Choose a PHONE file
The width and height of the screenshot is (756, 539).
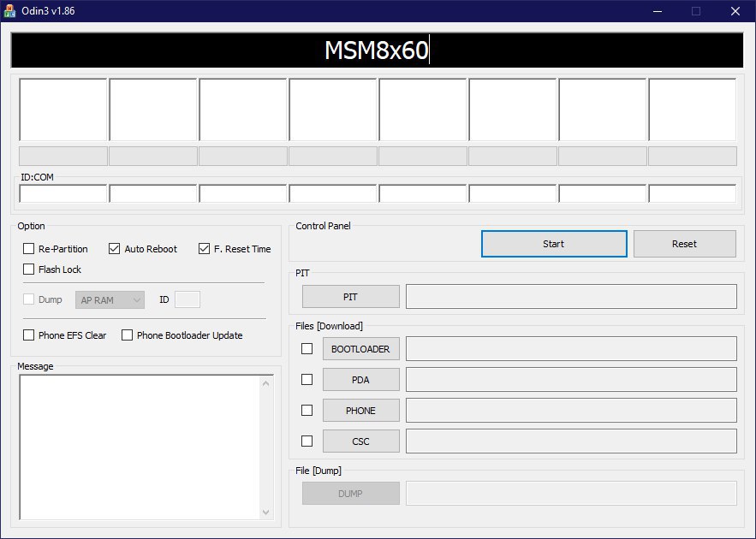360,411
